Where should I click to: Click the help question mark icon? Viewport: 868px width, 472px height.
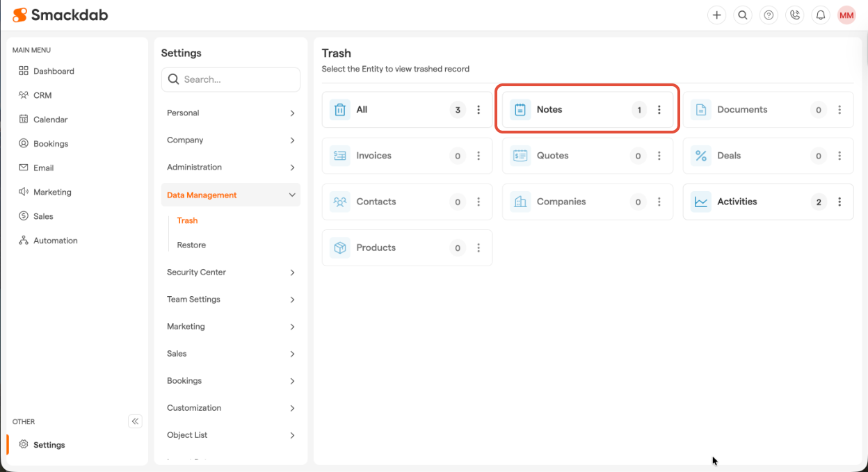(769, 15)
